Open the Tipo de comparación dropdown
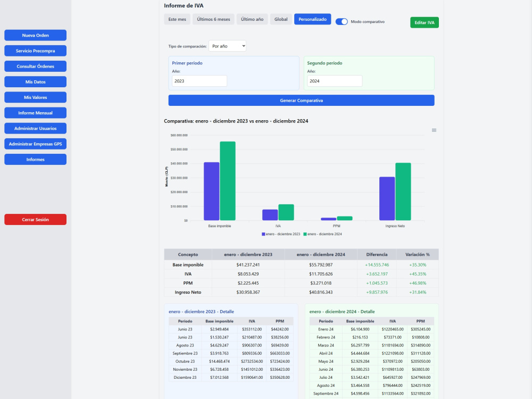 coord(227,46)
